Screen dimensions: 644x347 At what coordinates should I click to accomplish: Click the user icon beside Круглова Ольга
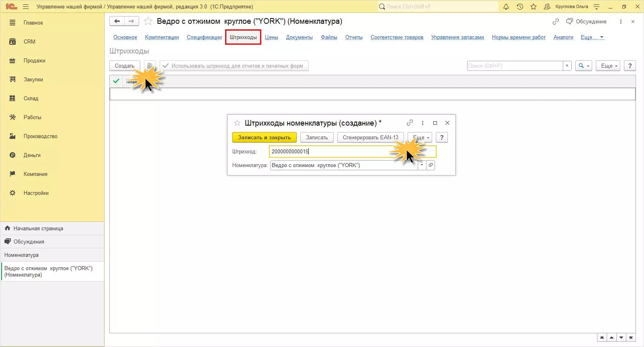[x=547, y=7]
